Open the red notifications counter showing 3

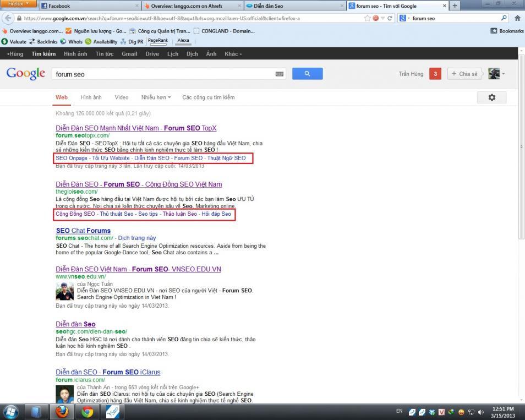(x=435, y=74)
